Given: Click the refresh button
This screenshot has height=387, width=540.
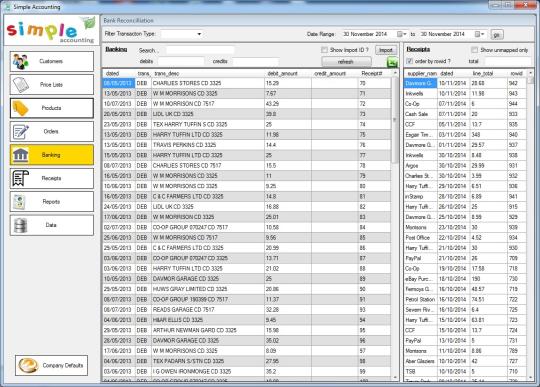Looking at the screenshot, I should [346, 62].
